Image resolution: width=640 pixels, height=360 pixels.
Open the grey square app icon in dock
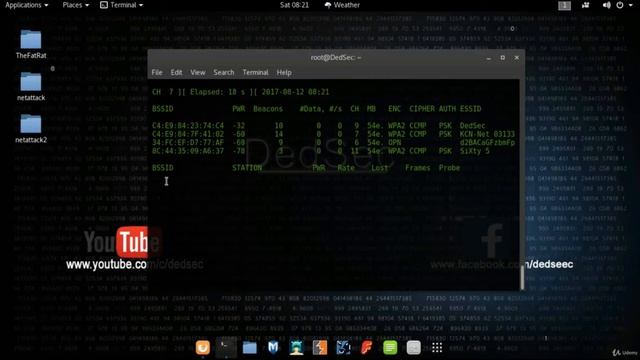(x=413, y=347)
